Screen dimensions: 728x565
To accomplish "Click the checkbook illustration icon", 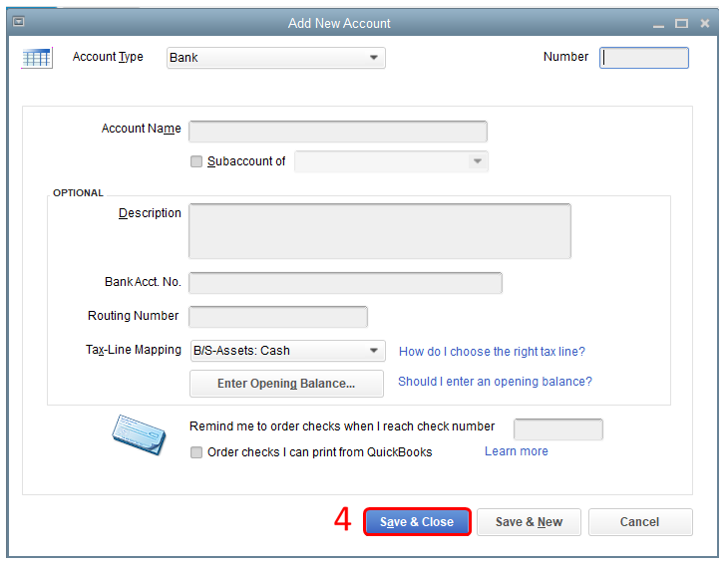I will click(139, 434).
